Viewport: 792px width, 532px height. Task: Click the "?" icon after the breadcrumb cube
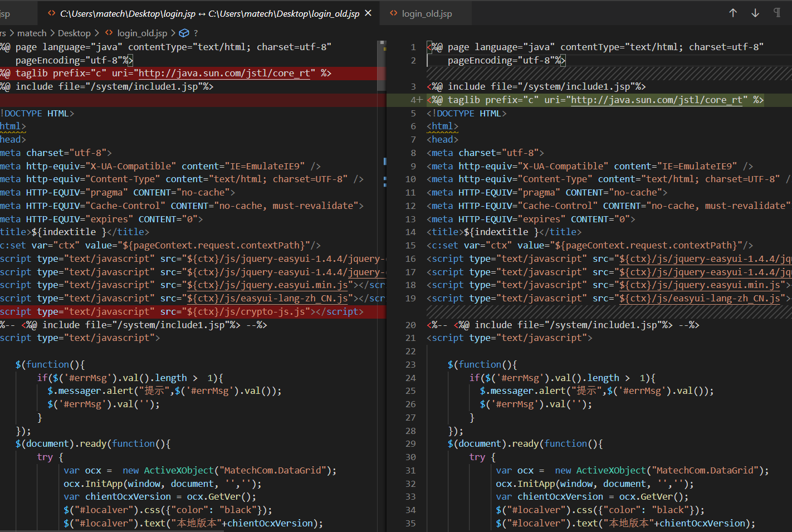click(196, 33)
